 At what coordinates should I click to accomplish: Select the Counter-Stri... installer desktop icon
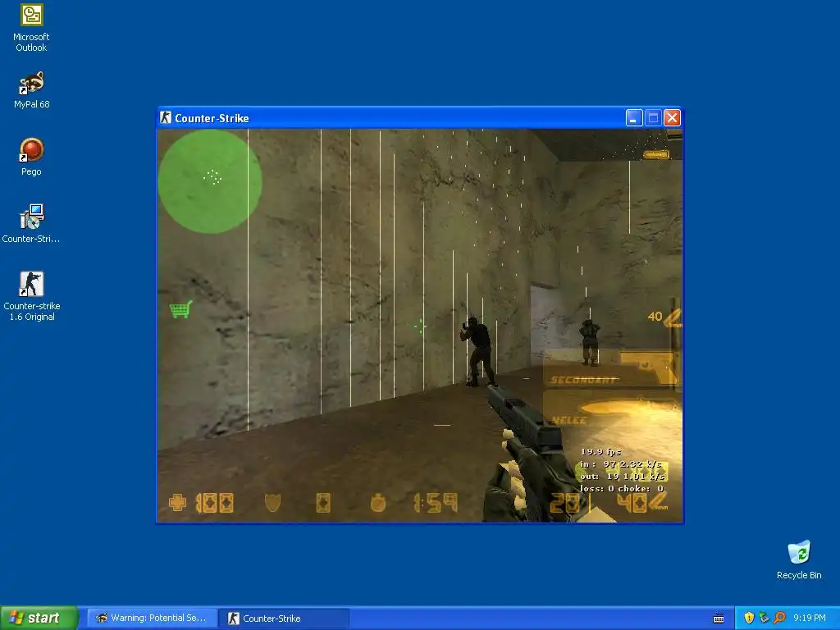point(31,224)
